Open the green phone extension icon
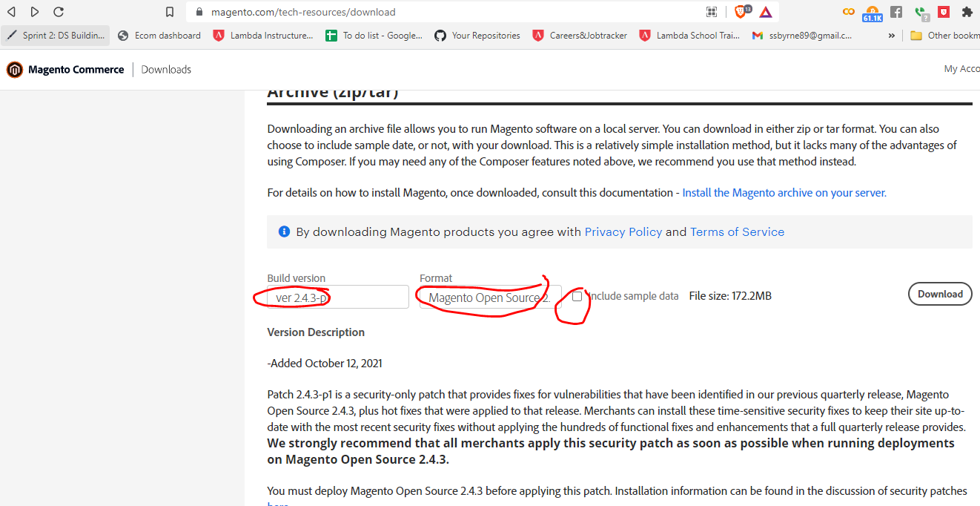This screenshot has width=980, height=506. [921, 13]
